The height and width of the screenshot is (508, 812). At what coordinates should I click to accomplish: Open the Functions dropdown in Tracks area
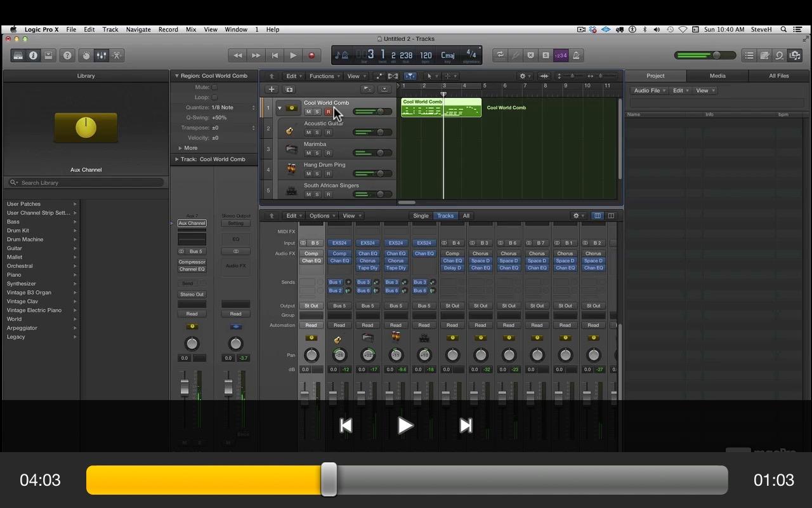324,76
